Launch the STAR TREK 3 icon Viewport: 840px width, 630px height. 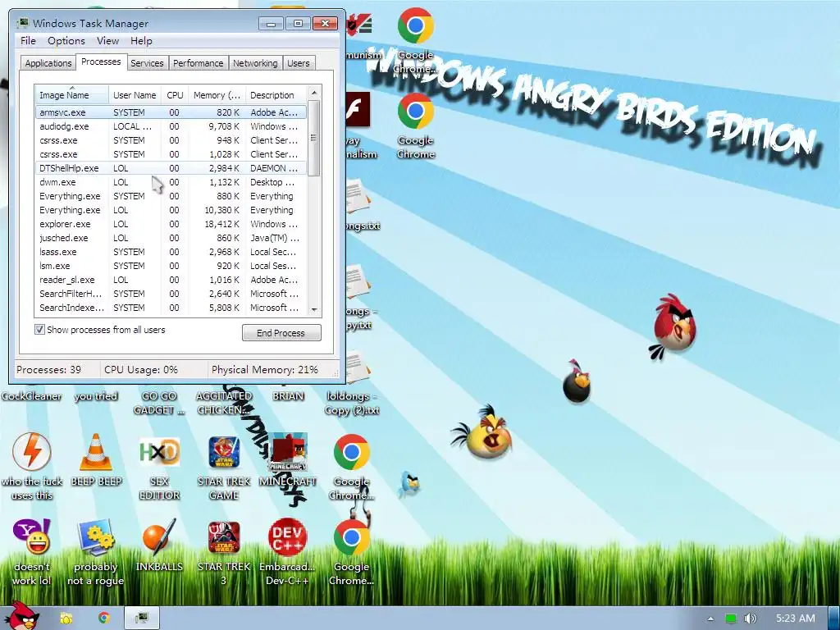click(x=223, y=552)
